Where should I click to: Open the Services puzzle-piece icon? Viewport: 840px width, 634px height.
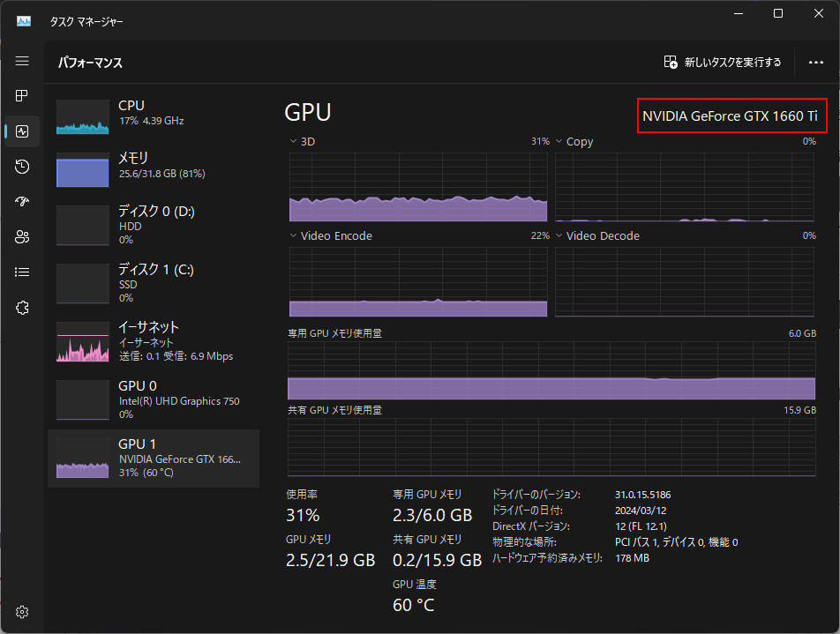point(22,308)
